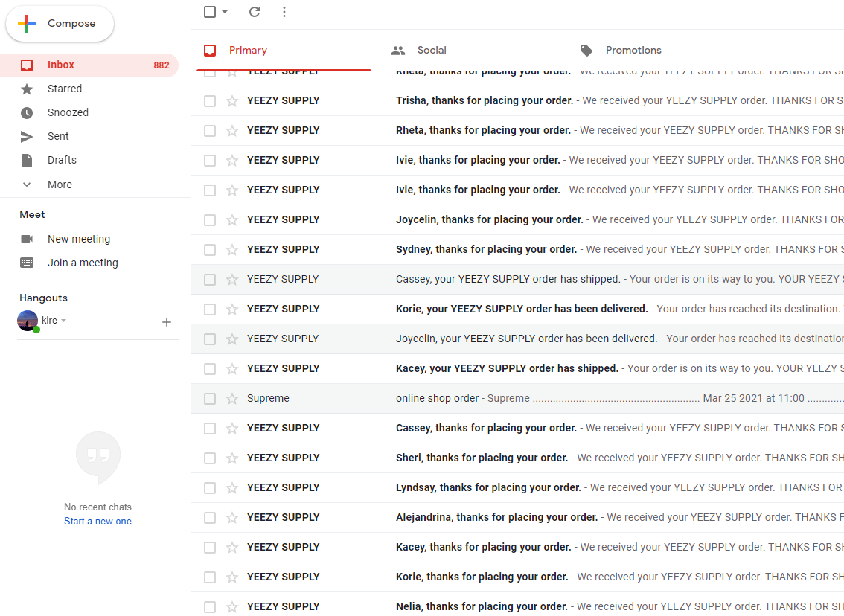Select checkbox for Cassey order has shipped email
Image resolution: width=844 pixels, height=616 pixels.
tap(210, 280)
